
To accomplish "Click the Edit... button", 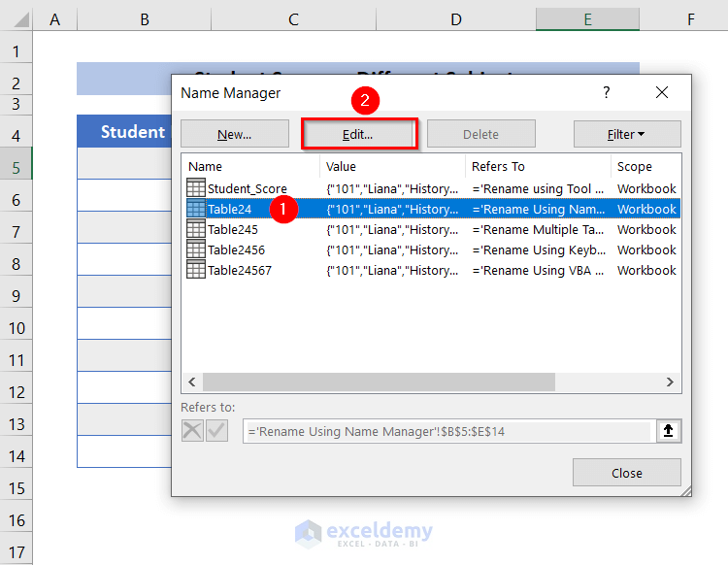I will pos(358,134).
